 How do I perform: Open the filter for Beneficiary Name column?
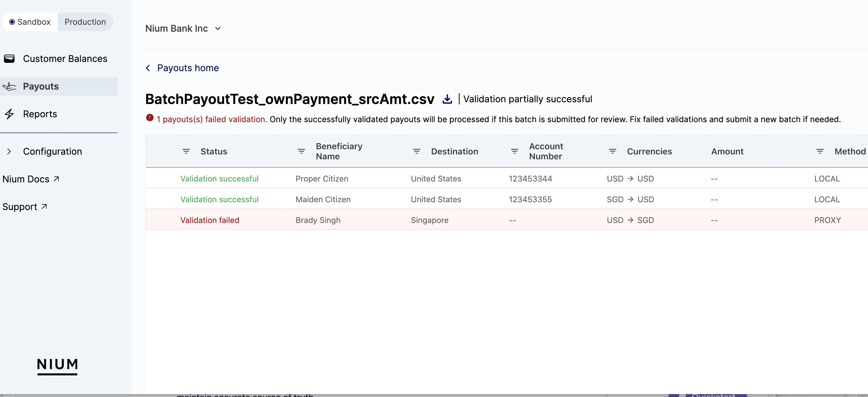[301, 152]
